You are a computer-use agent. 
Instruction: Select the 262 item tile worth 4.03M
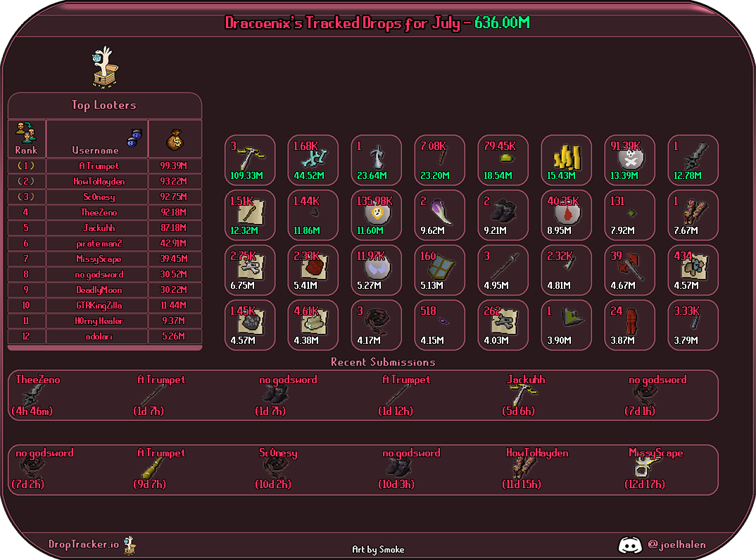(503, 325)
